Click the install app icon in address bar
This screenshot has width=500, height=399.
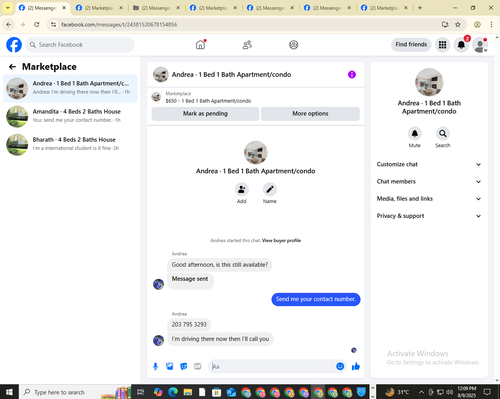click(x=445, y=24)
